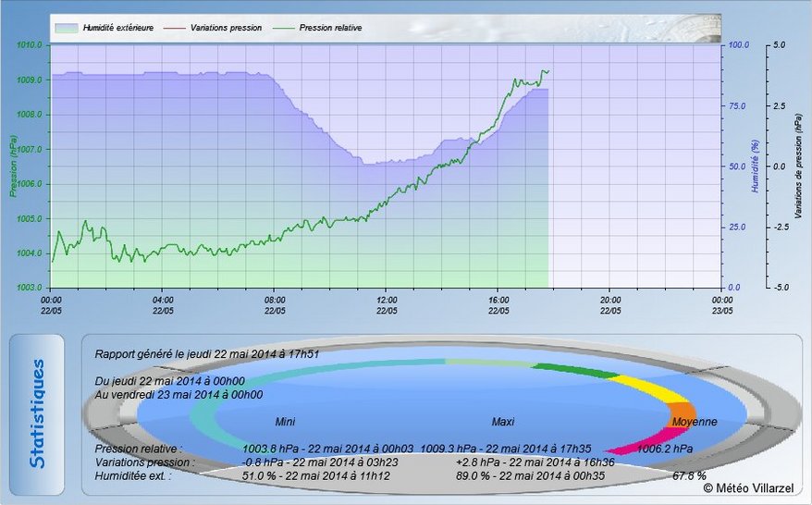Click minimum humidity 51.0 % entry
The image size is (812, 505).
[316, 476]
